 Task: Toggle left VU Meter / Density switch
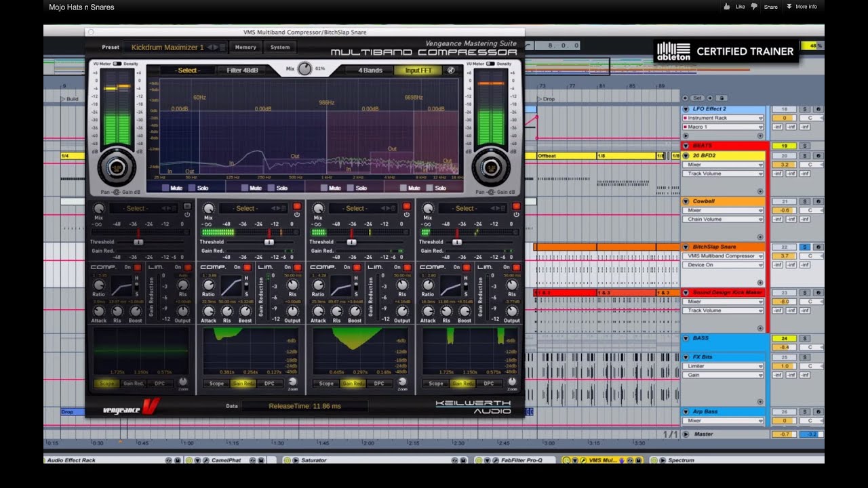click(x=117, y=64)
